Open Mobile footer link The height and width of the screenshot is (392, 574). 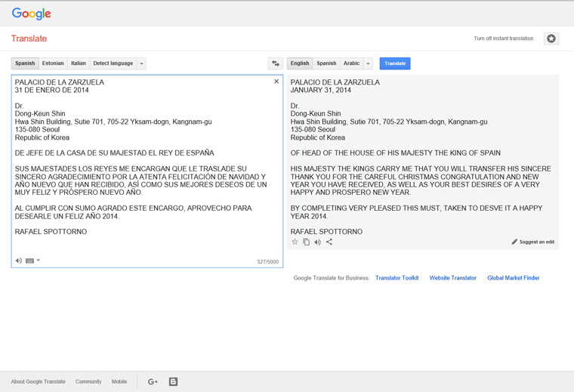coord(119,381)
